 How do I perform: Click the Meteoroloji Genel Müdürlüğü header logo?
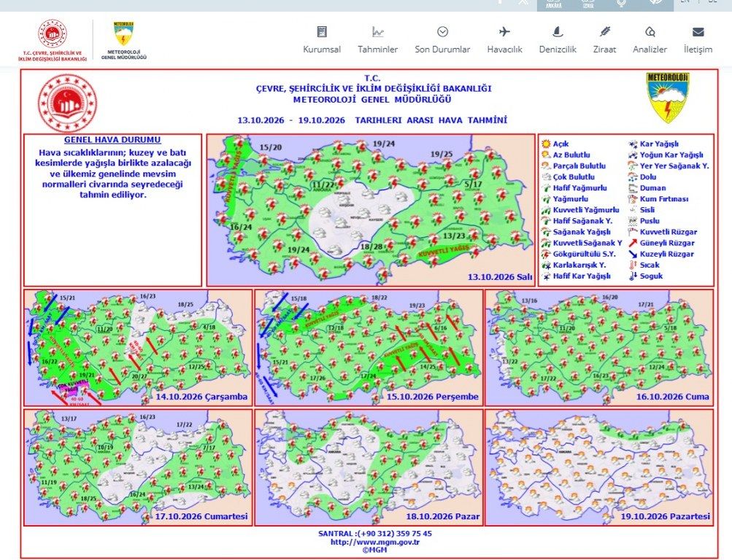point(124,41)
